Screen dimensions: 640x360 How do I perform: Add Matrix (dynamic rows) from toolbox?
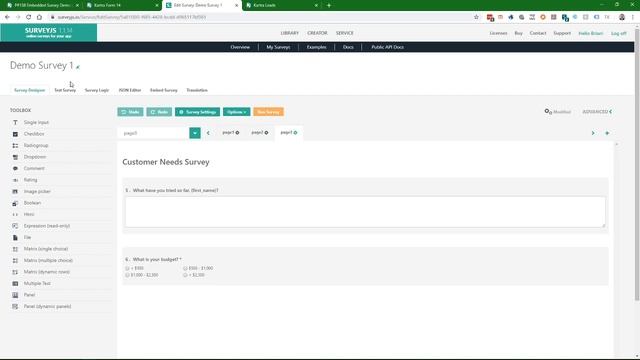click(47, 272)
